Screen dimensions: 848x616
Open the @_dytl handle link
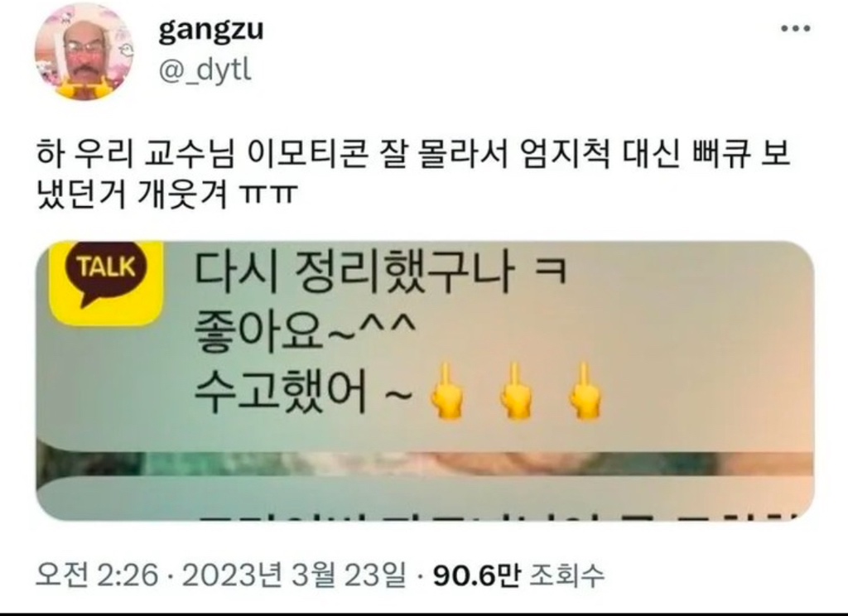205,70
